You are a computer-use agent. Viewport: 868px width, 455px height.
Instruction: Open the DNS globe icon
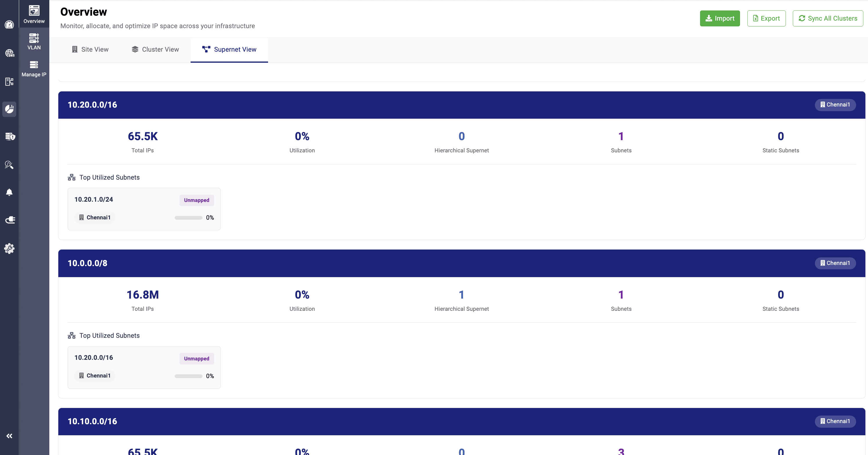(x=9, y=53)
